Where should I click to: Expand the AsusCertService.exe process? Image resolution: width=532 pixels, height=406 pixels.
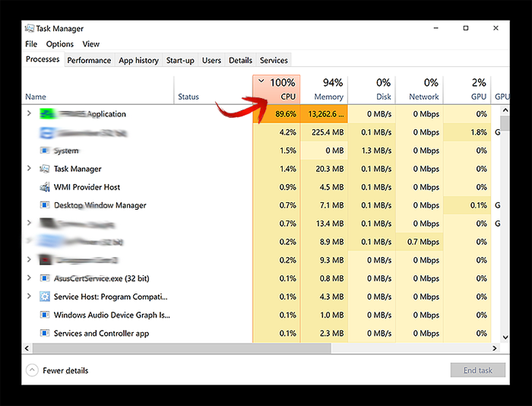29,278
